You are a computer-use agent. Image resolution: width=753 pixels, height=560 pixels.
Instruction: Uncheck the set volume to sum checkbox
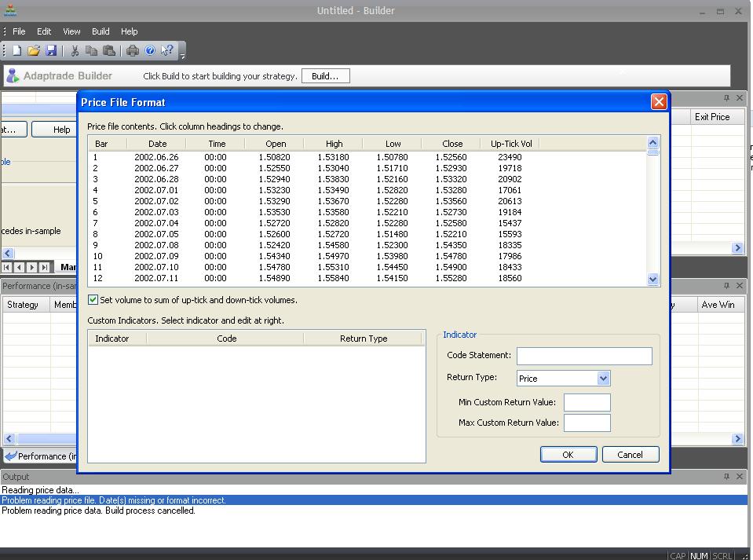pyautogui.click(x=93, y=300)
